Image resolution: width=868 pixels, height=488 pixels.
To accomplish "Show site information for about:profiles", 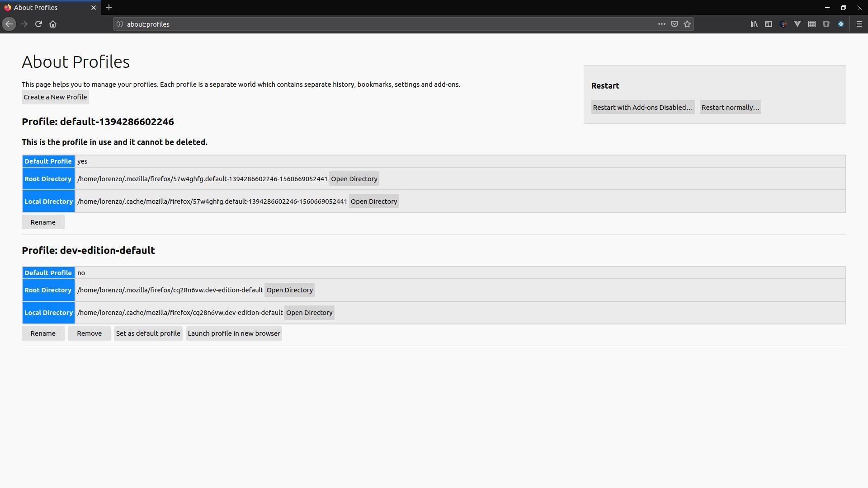I will (x=120, y=24).
